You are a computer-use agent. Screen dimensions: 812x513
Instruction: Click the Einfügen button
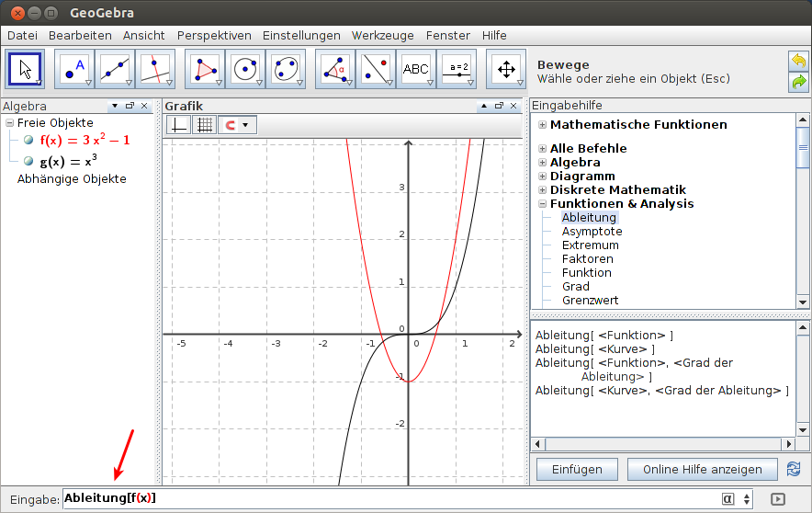[x=577, y=470]
